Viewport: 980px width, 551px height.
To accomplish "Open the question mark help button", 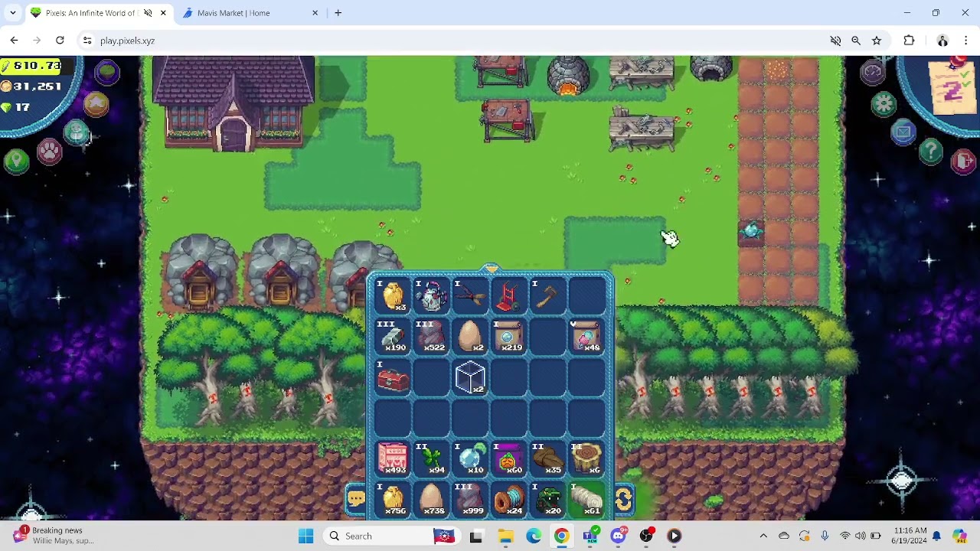I will coord(931,151).
